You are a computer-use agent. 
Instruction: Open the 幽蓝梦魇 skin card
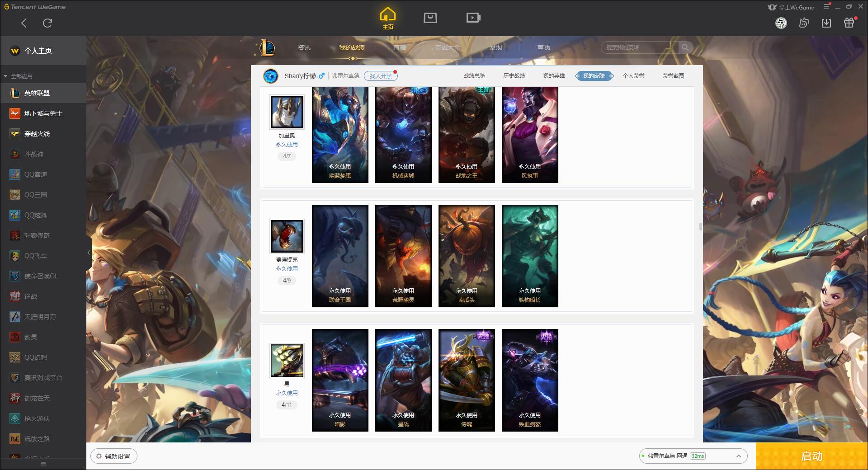[340, 135]
